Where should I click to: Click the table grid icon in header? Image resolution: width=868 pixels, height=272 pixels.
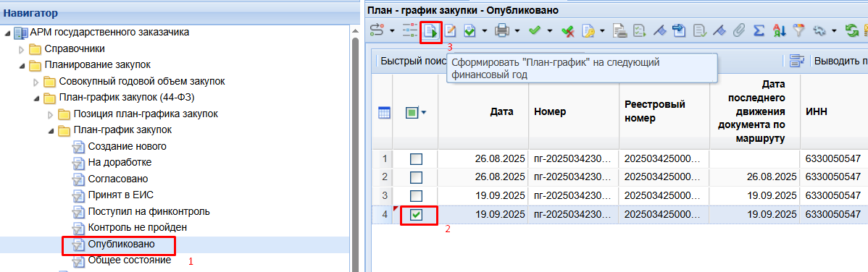coord(383,112)
